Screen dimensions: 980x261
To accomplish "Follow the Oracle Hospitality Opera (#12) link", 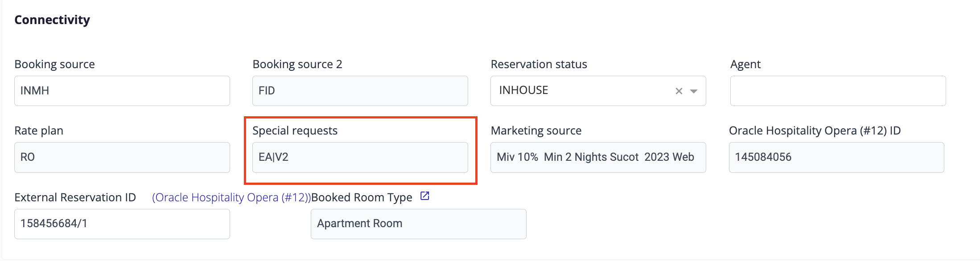I will pyautogui.click(x=231, y=197).
